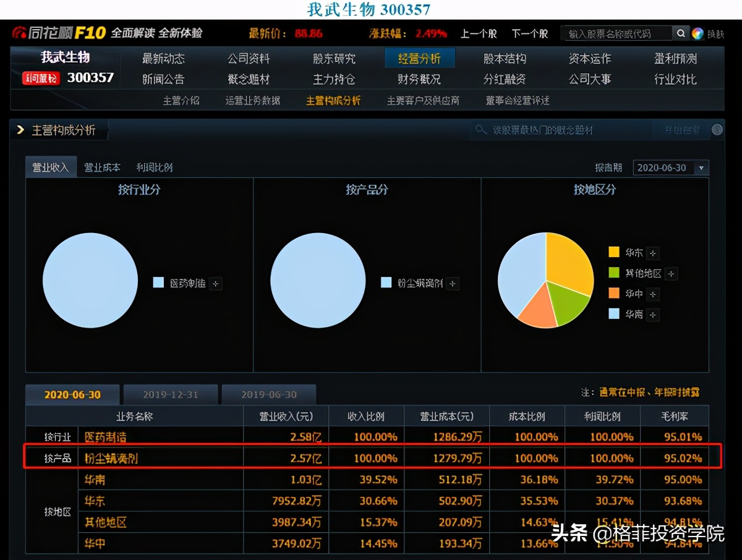The width and height of the screenshot is (742, 560).
Task: Click the round icon right of concept search bar
Action: [717, 130]
